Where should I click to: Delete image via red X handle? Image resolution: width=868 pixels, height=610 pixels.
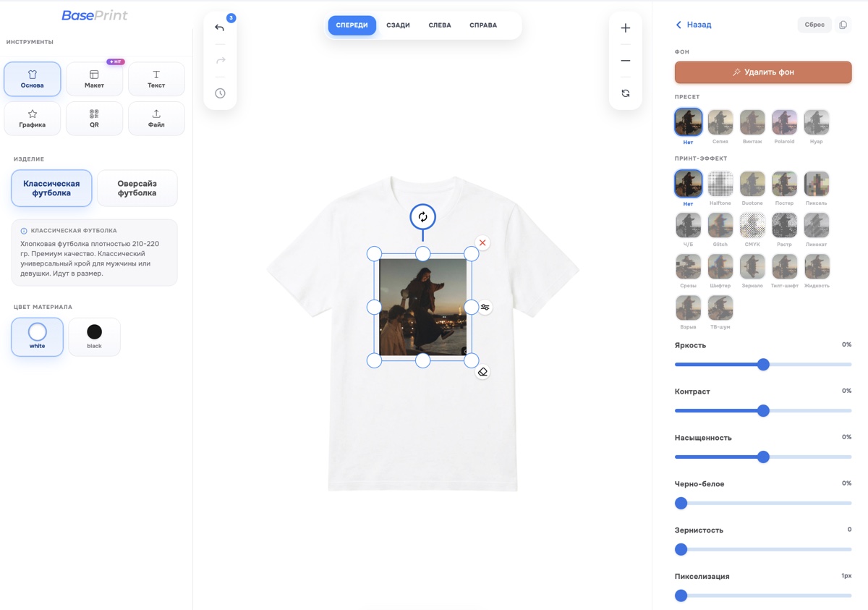pos(482,243)
